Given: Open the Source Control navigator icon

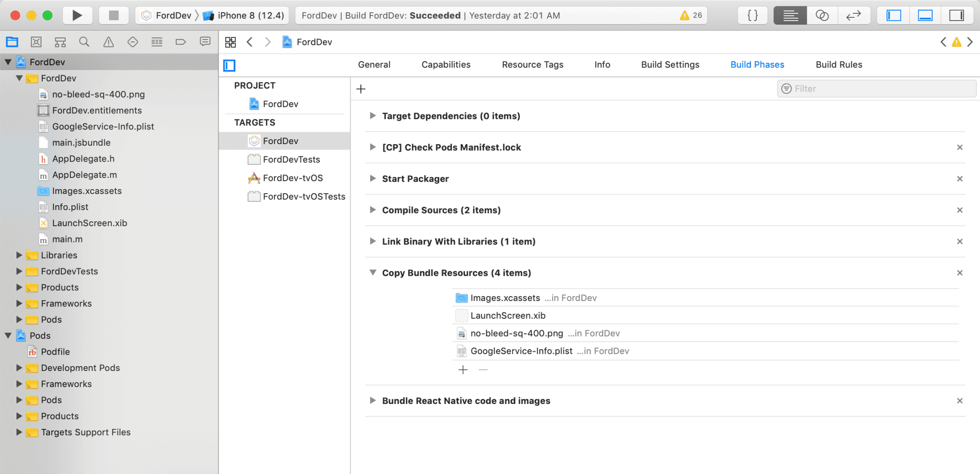Looking at the screenshot, I should click(36, 42).
